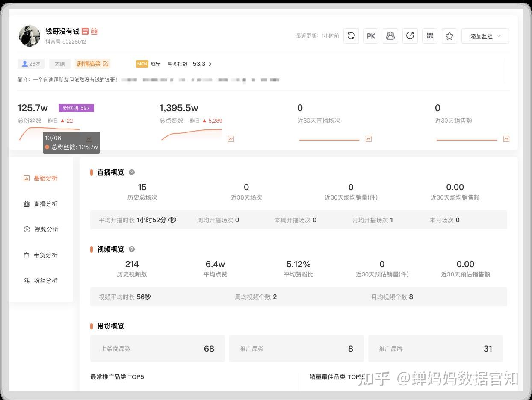Image resolution: width=532 pixels, height=400 pixels.
Task: Expand 星图指数 details chevron
Action: (210, 64)
